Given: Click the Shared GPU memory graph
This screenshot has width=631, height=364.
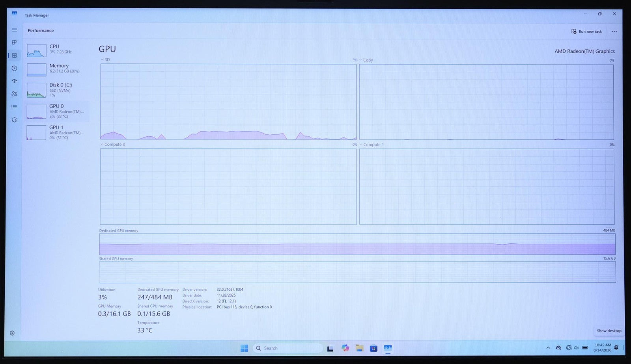Looking at the screenshot, I should pyautogui.click(x=357, y=272).
